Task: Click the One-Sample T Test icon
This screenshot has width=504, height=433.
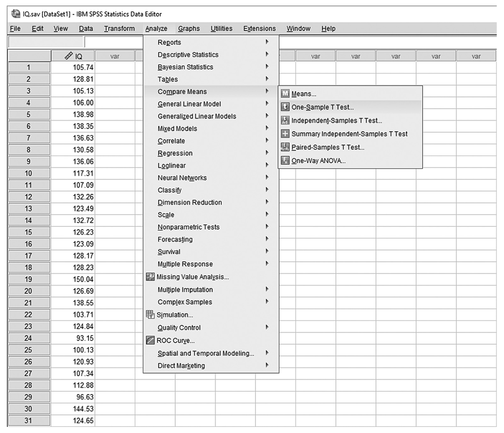Action: (285, 107)
